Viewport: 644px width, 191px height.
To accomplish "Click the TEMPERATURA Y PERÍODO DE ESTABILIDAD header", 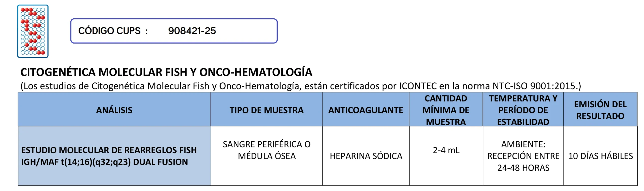I will click(523, 110).
